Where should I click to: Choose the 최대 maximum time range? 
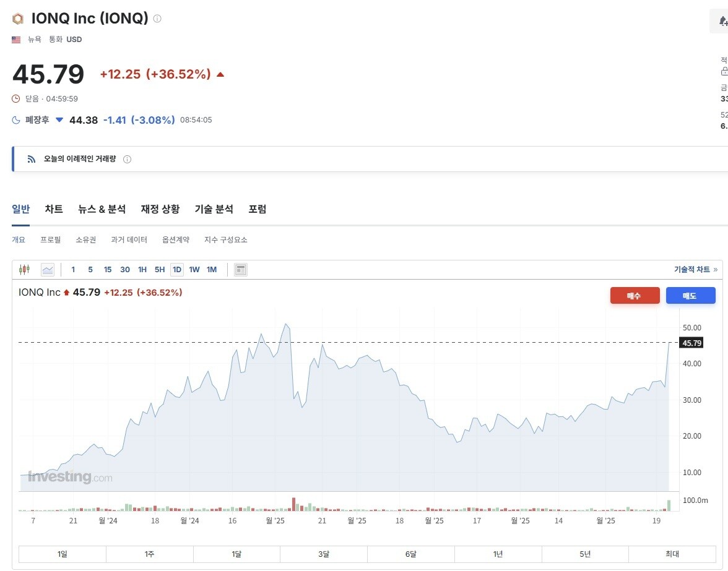click(x=672, y=554)
